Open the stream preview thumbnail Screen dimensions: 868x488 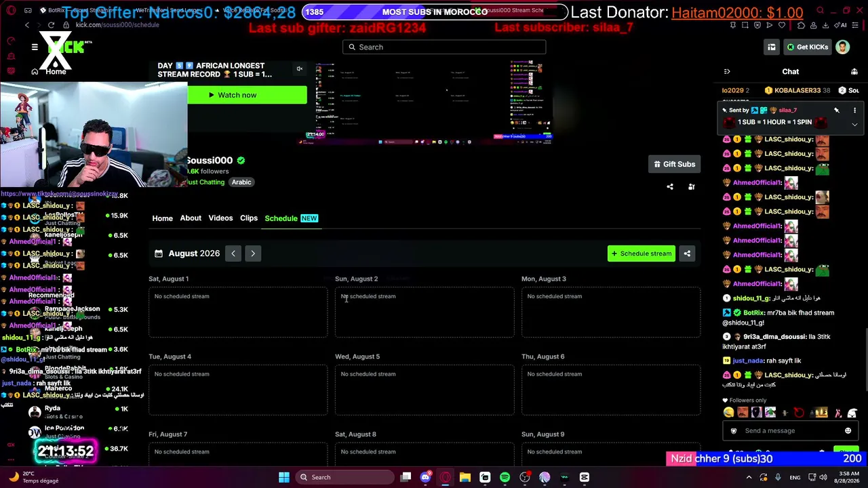point(434,102)
